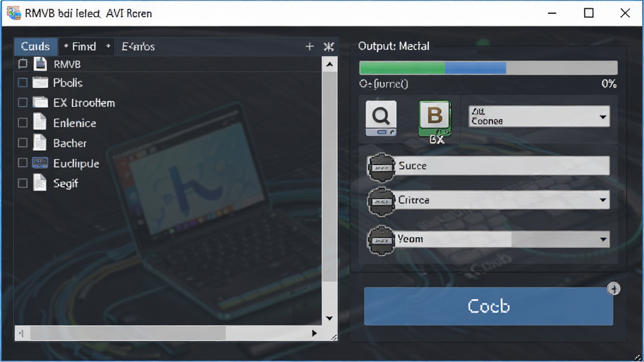
Task: Click the "0%" progress value
Action: (609, 84)
